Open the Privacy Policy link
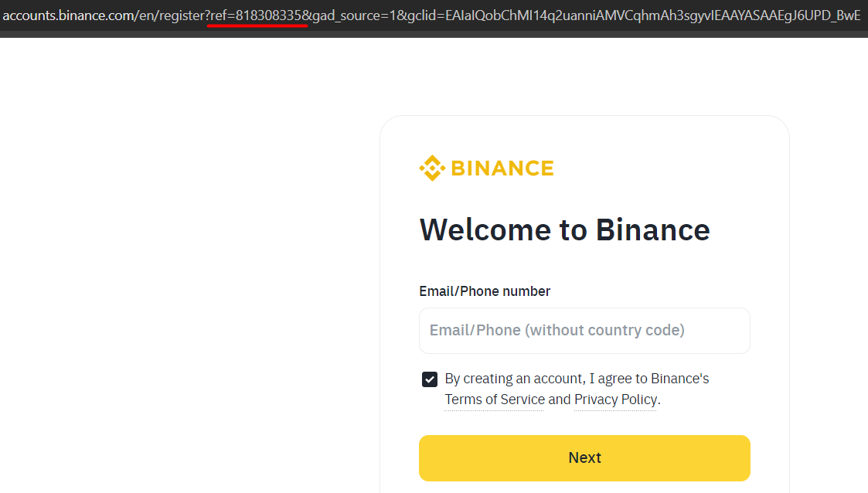This screenshot has height=493, width=868. (x=615, y=399)
